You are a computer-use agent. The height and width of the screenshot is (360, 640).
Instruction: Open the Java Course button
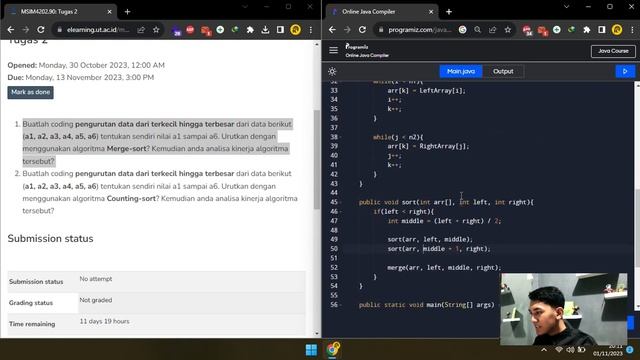click(613, 51)
